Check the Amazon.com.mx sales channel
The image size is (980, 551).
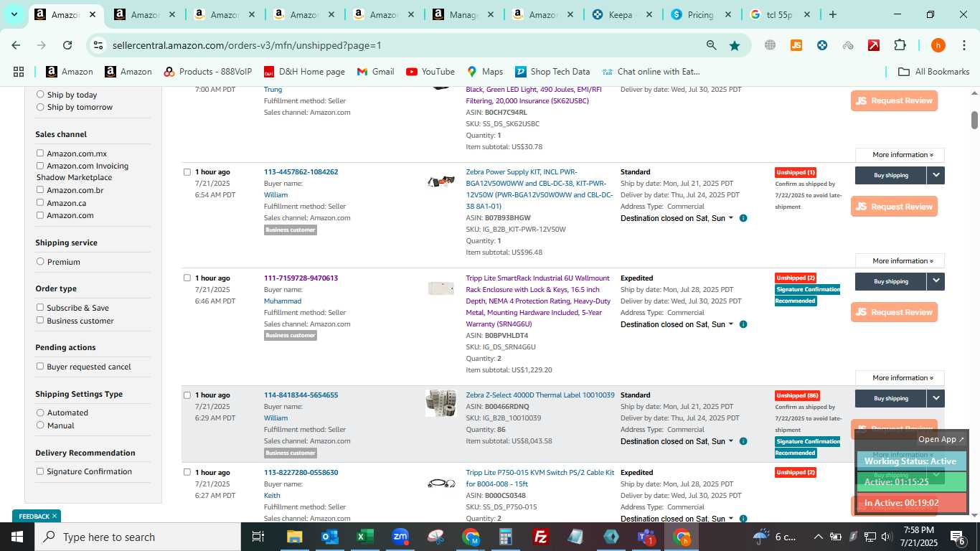pos(40,154)
